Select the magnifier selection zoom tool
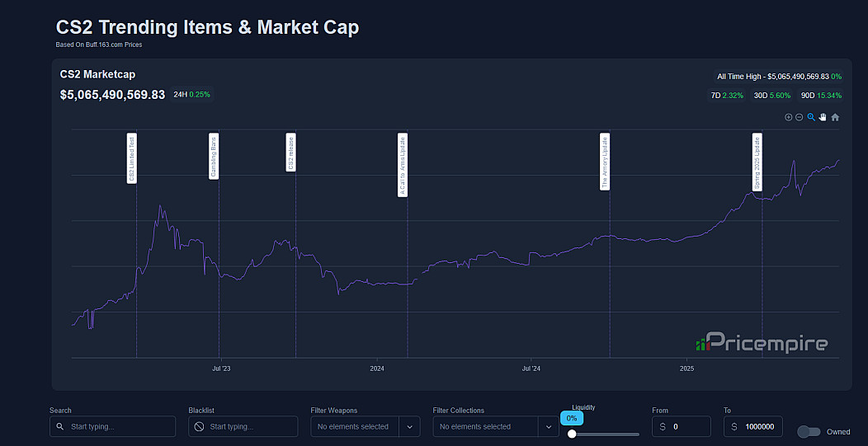868x446 pixels. [x=811, y=118]
